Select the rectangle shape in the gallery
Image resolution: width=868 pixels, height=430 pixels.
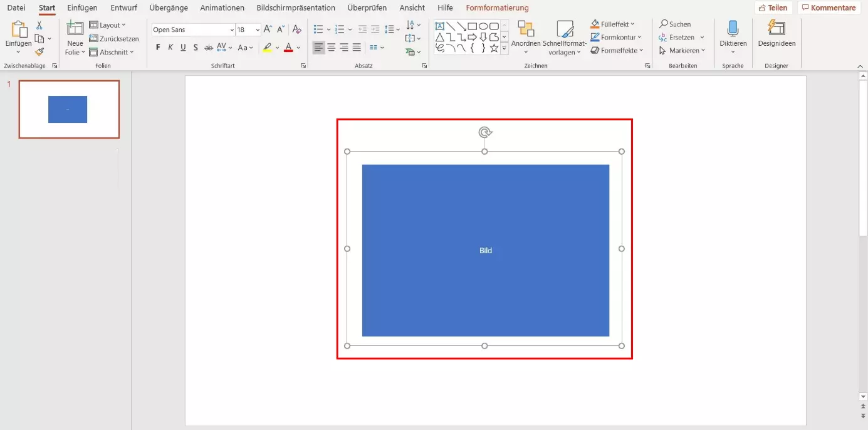(473, 26)
